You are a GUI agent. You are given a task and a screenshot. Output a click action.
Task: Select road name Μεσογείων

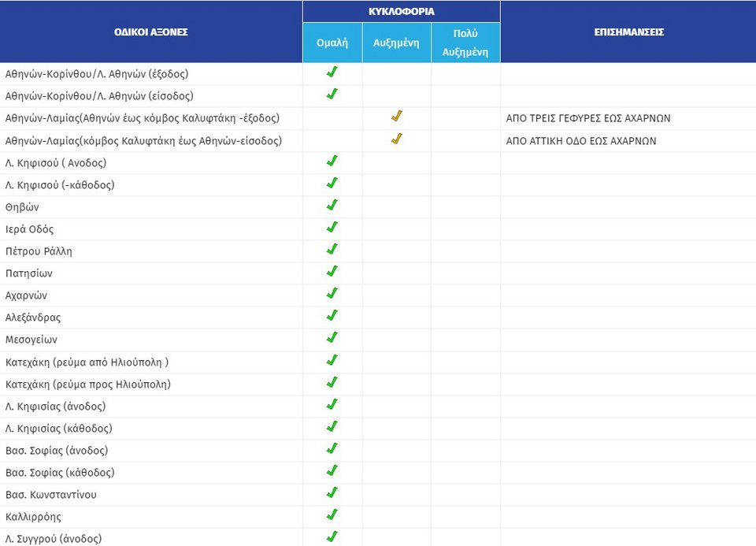(x=31, y=340)
